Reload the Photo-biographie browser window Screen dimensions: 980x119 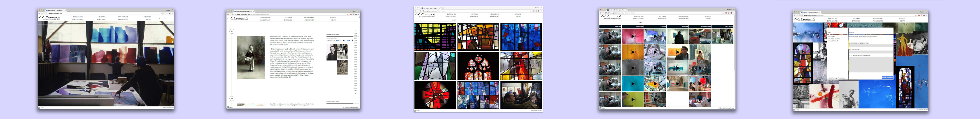pyautogui.click(x=233, y=15)
